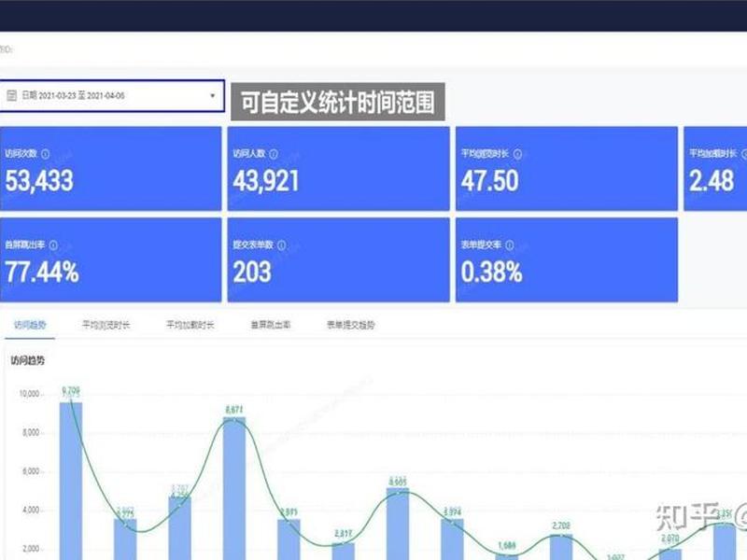747x560 pixels.
Task: Click info icon next to 提交表单数
Action: click(x=282, y=245)
